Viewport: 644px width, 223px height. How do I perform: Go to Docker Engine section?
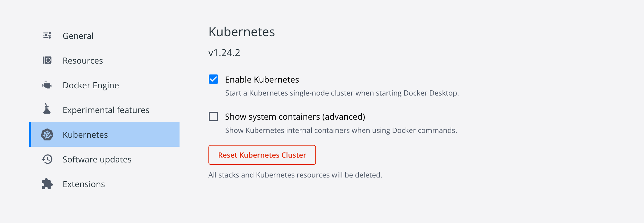(91, 85)
